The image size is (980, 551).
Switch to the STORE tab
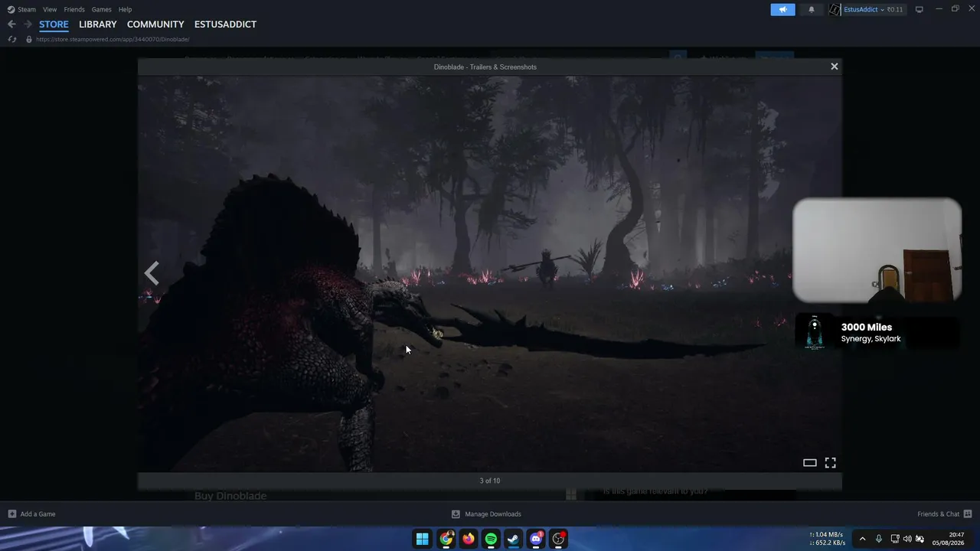click(x=54, y=24)
